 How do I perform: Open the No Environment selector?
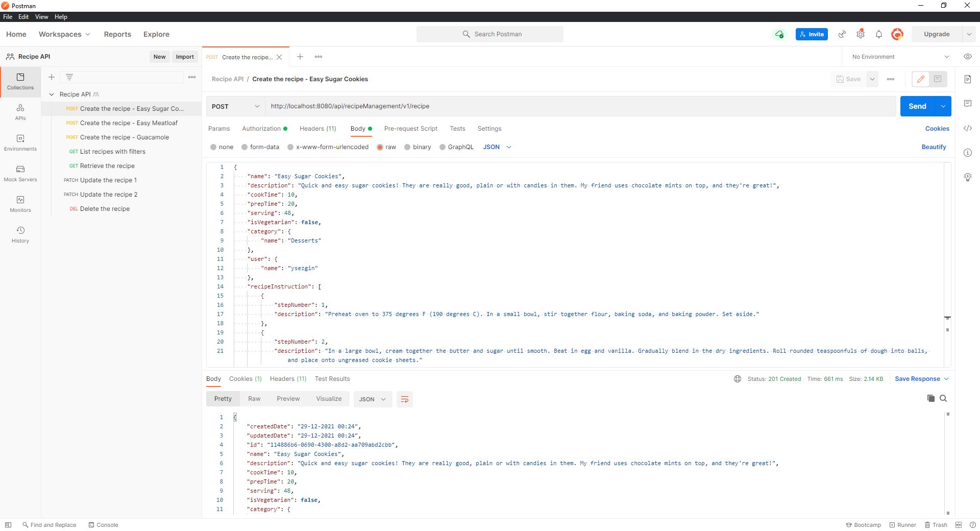900,57
